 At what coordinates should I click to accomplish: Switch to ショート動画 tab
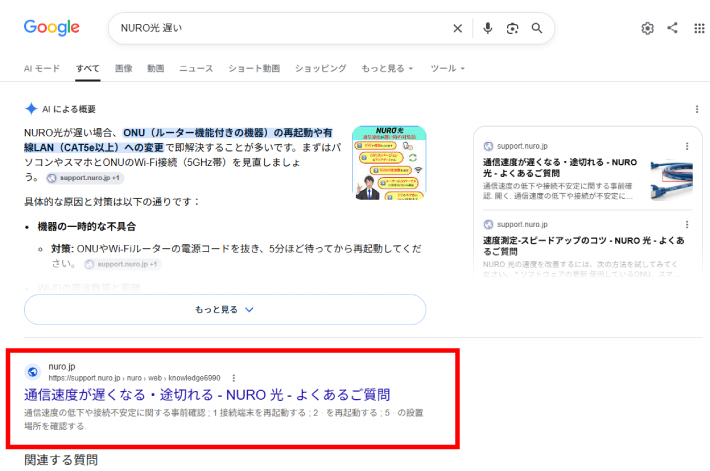pos(254,68)
